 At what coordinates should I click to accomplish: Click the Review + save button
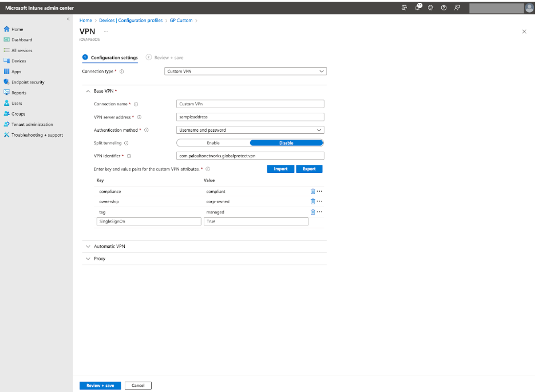click(100, 385)
